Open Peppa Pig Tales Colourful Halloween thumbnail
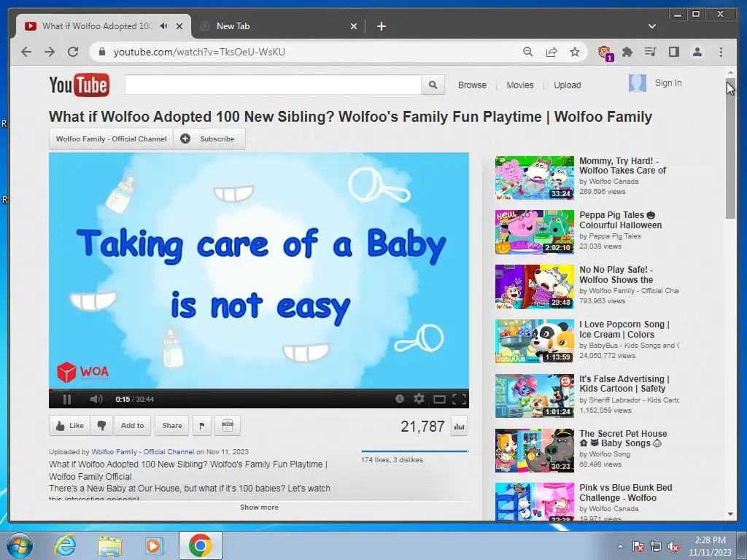The height and width of the screenshot is (560, 747). (535, 233)
